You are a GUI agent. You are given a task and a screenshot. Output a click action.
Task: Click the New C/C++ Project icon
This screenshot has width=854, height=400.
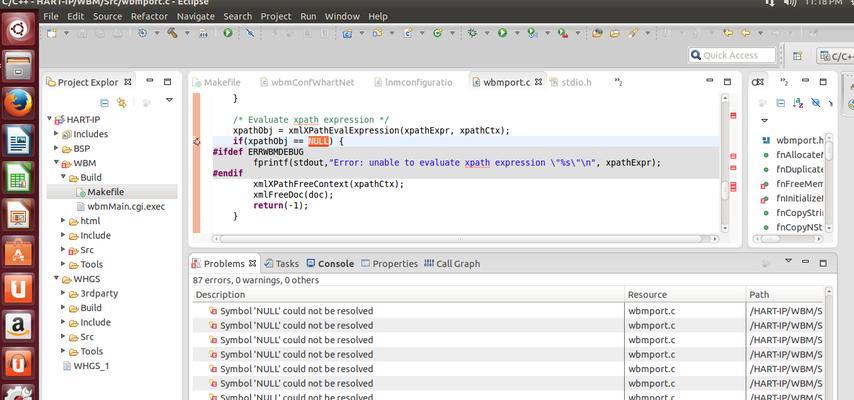(x=347, y=33)
